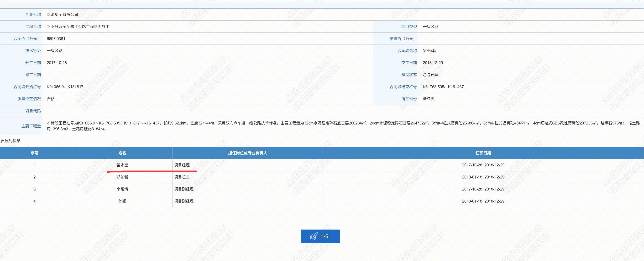The image size is (644, 261).
Task: Click the 结算价（万元） field label
Action: tap(403, 39)
